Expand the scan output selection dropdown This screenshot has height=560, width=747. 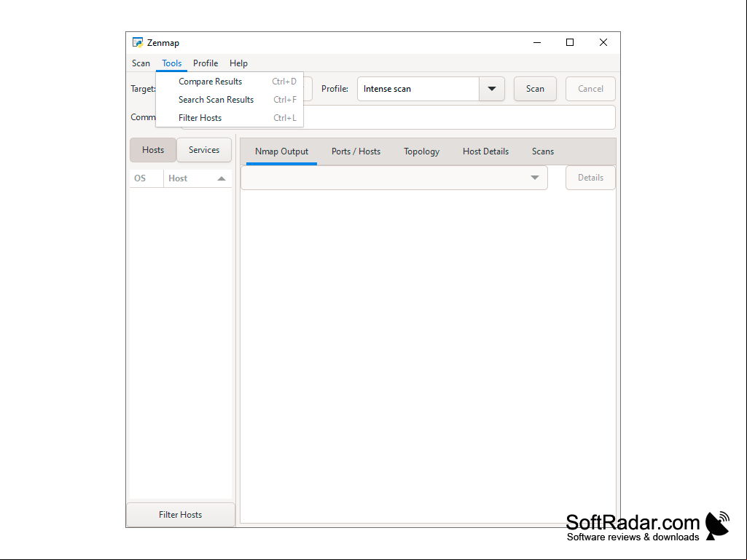(x=394, y=178)
